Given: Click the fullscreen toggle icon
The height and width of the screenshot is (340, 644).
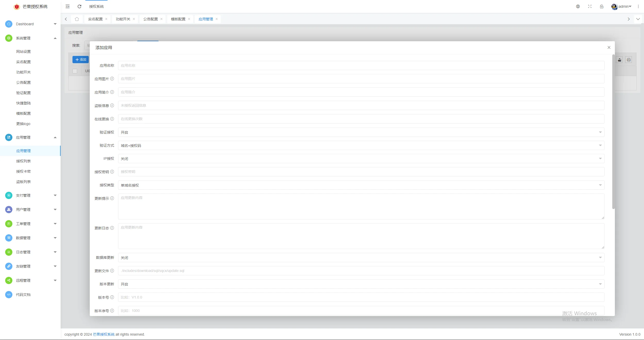Looking at the screenshot, I should (590, 6).
